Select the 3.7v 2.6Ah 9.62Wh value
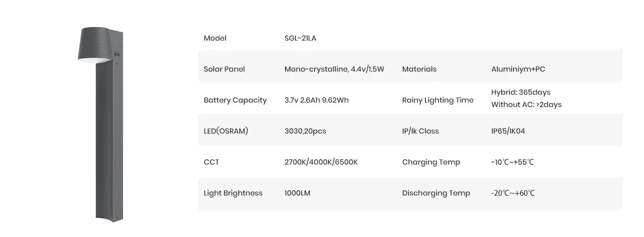The image size is (644, 237). [x=316, y=100]
